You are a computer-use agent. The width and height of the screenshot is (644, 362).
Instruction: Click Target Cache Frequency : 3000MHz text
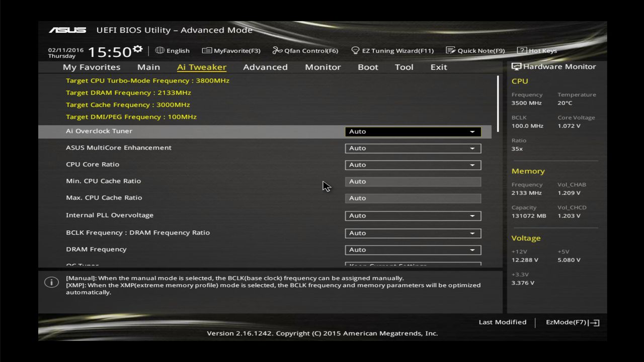pyautogui.click(x=128, y=105)
